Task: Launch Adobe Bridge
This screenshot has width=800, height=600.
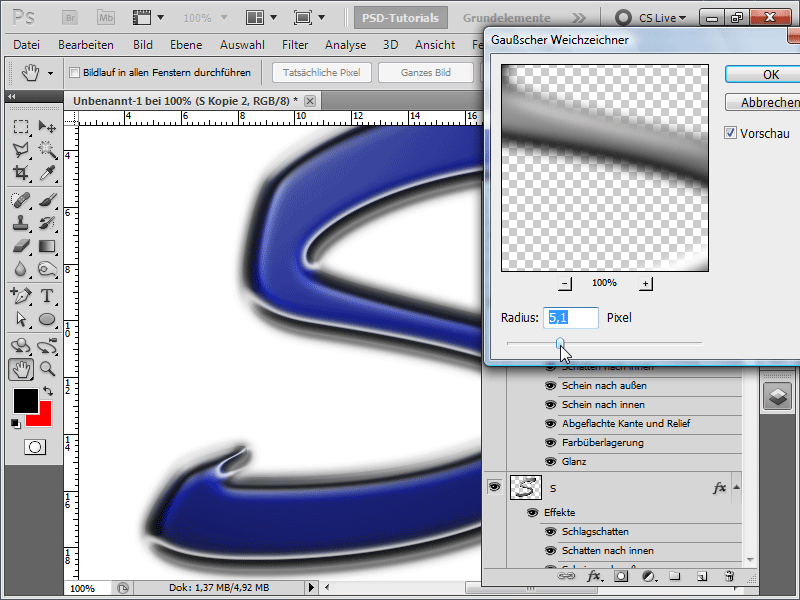Action: point(70,18)
